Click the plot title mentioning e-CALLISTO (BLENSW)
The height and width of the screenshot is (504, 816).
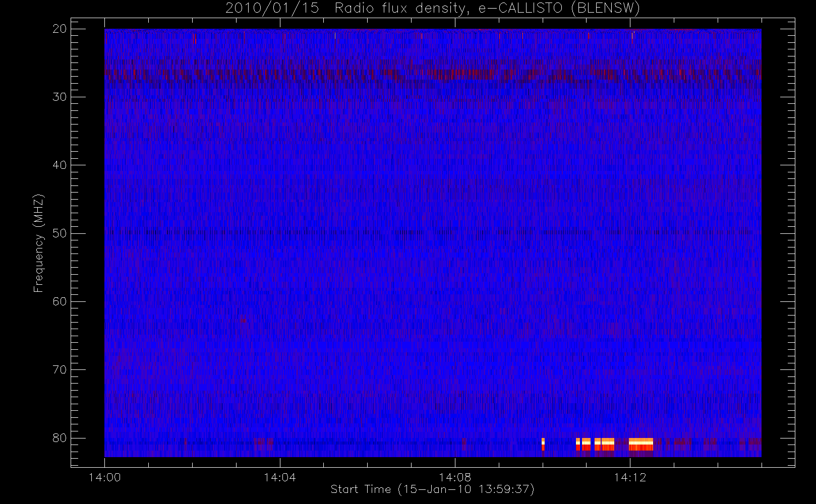click(x=433, y=9)
